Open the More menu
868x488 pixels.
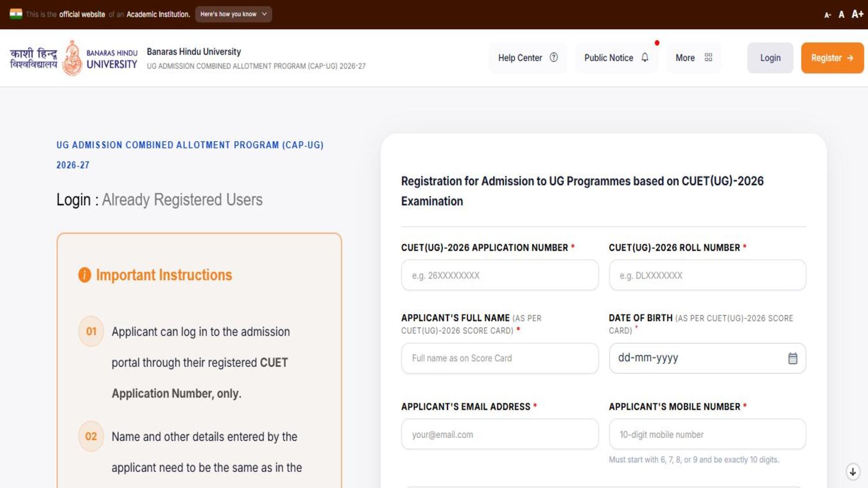pos(694,57)
